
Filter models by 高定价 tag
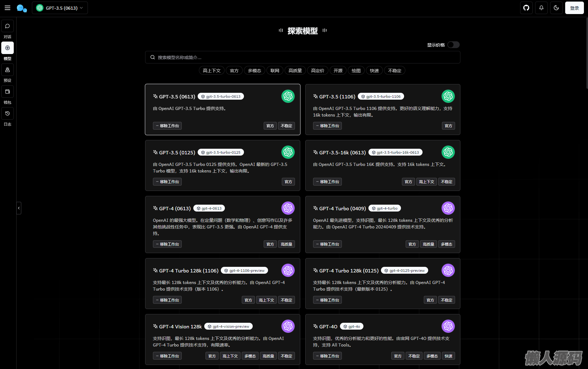(x=318, y=71)
